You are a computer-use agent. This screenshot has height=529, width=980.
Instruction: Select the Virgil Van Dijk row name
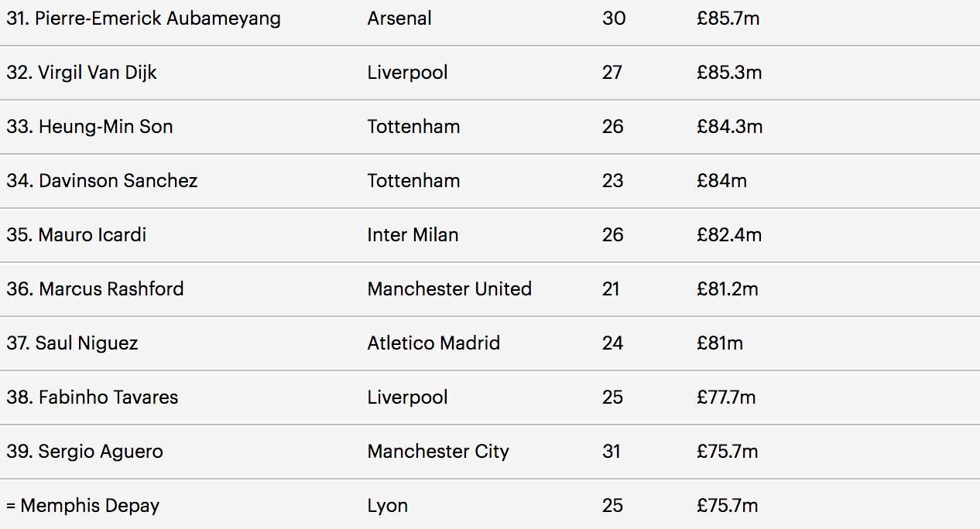click(x=81, y=73)
